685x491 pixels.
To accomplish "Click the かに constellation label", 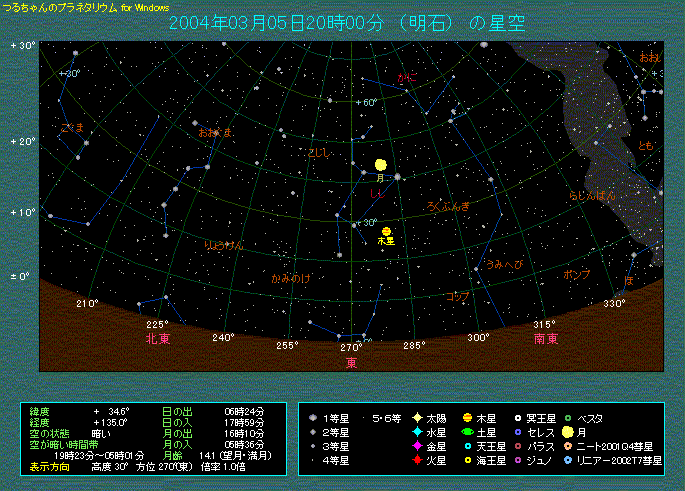I will pos(407,77).
